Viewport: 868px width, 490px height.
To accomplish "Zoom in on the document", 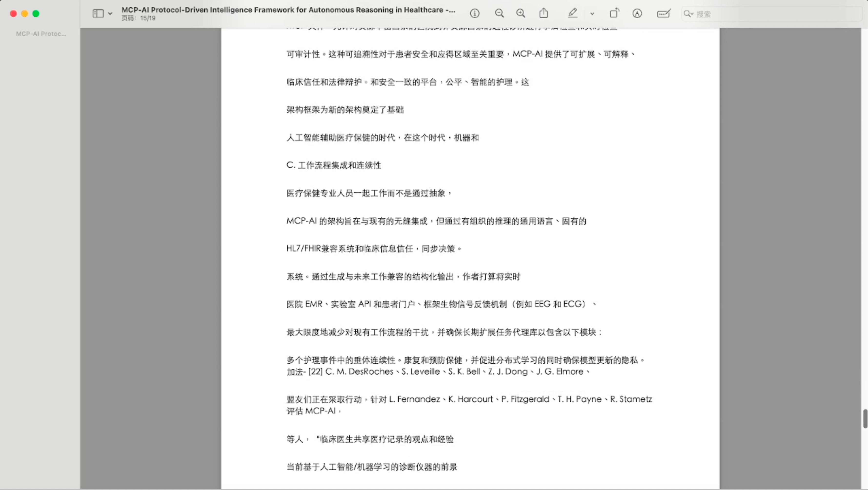I will (x=521, y=13).
